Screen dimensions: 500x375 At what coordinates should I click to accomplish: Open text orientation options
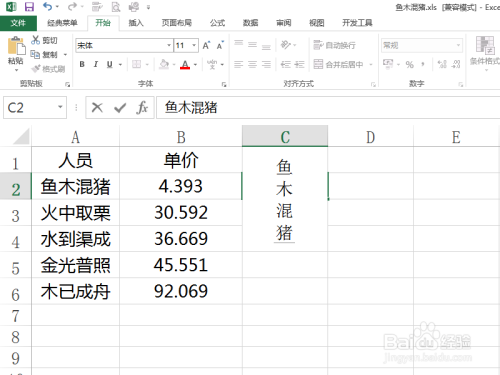286,44
